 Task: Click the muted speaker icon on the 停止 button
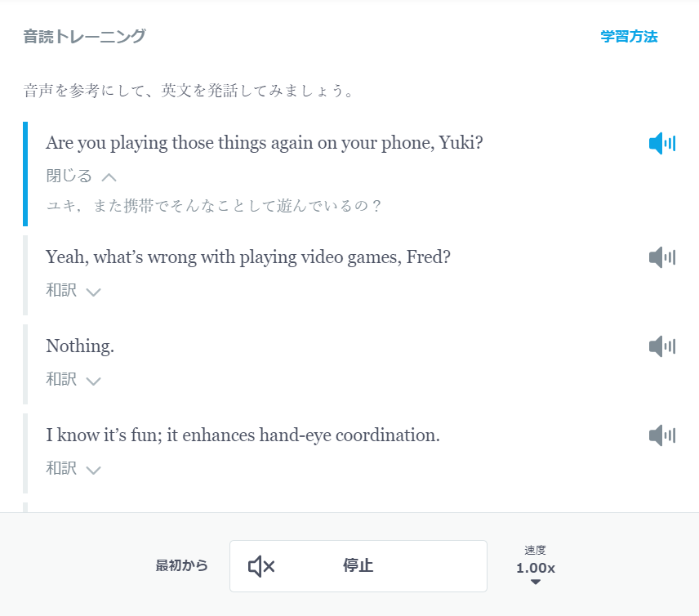pos(260,565)
